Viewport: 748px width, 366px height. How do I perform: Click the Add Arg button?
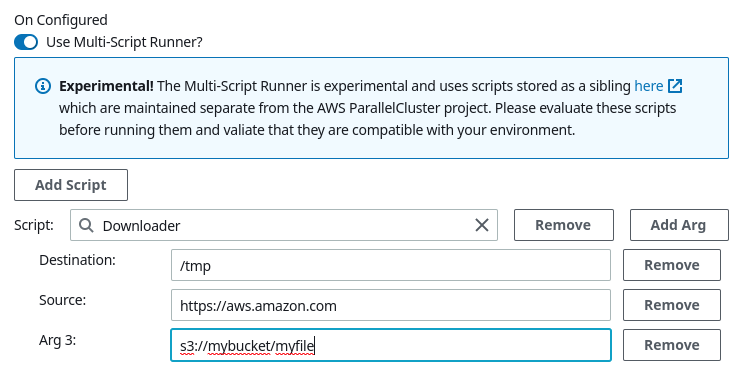click(x=679, y=225)
